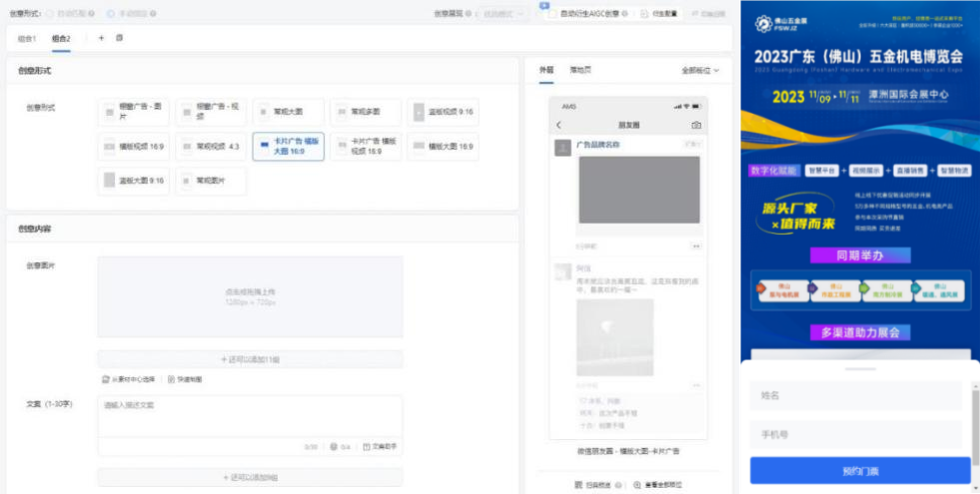Viewport: 980px width, 494px height.
Task: Switch to the 组合1 tab
Action: (x=26, y=38)
